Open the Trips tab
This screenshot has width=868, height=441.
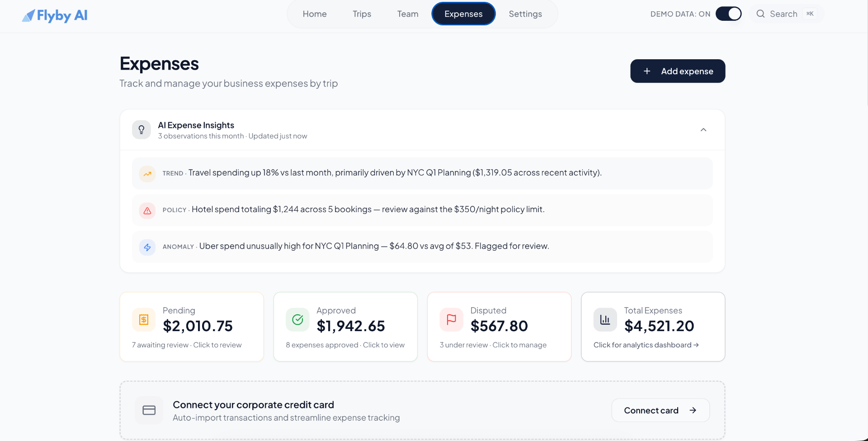[362, 14]
